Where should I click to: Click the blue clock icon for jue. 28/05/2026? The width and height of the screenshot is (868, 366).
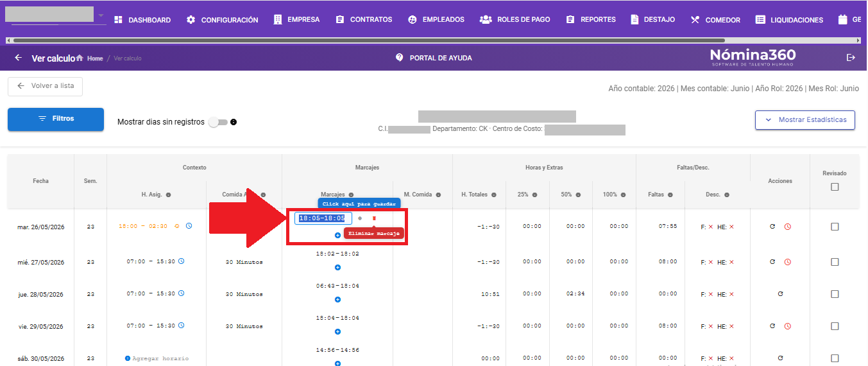tap(181, 293)
